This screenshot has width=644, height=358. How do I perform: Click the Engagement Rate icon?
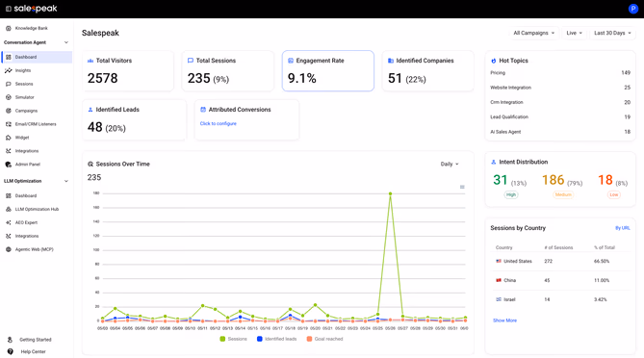[x=291, y=61]
